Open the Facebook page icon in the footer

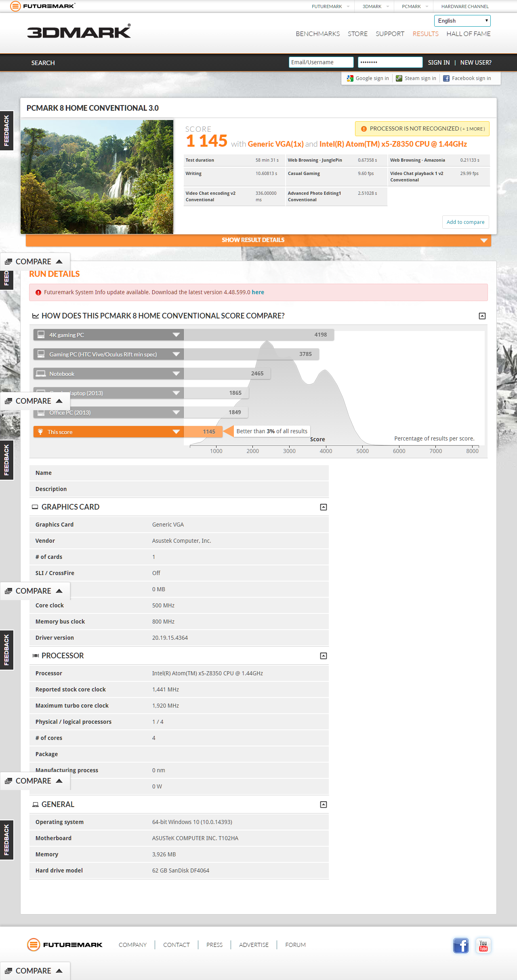point(461,946)
